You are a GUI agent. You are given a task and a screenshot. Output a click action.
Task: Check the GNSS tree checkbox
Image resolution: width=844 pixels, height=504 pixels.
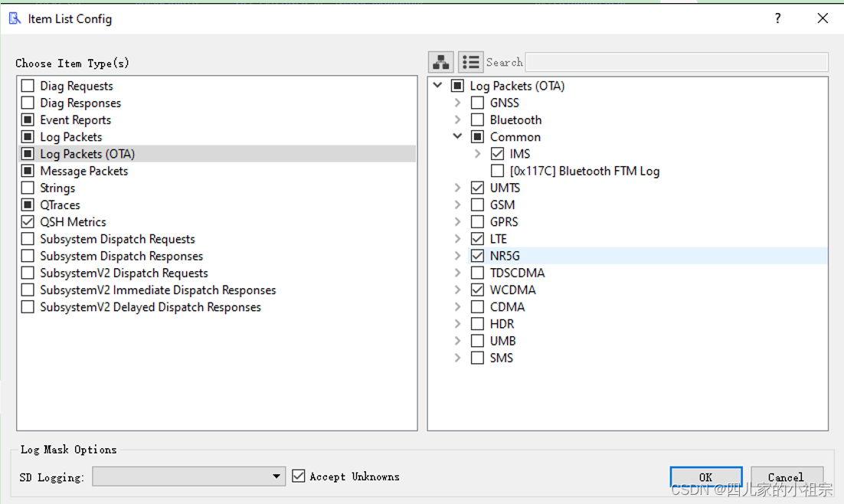(x=477, y=103)
